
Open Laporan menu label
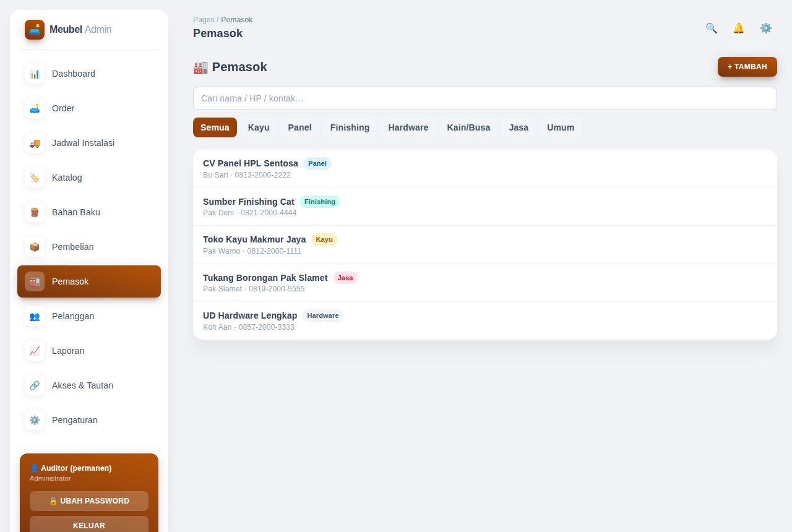click(68, 351)
